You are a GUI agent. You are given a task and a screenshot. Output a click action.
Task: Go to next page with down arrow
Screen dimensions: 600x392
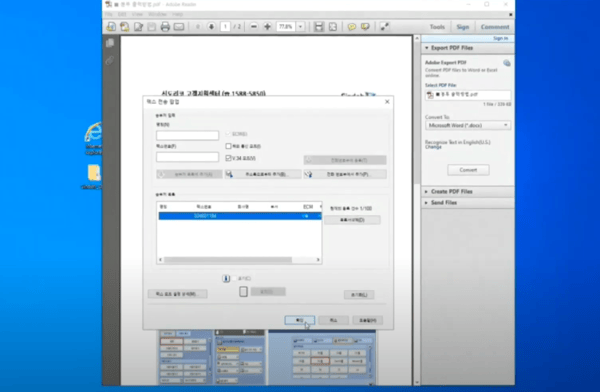pyautogui.click(x=211, y=26)
